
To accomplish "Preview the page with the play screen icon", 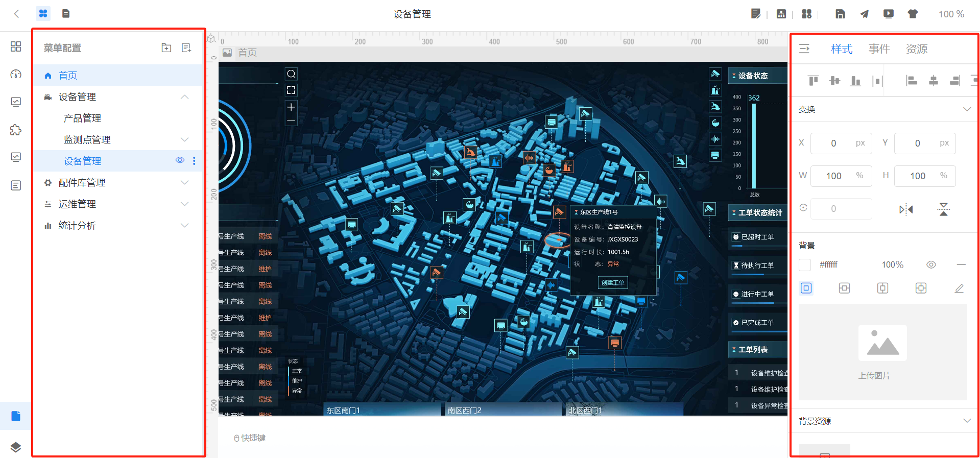I will (889, 14).
